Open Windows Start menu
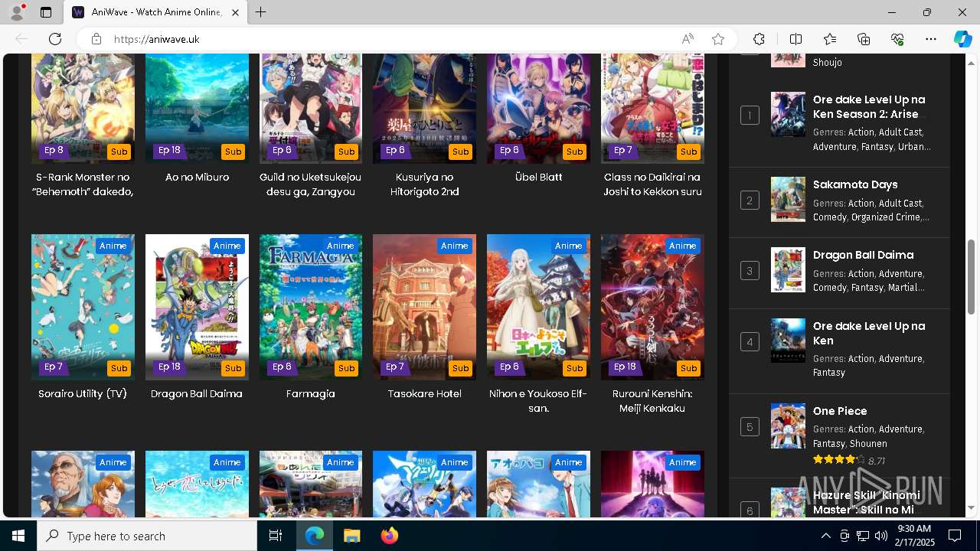980x551 pixels. [18, 536]
